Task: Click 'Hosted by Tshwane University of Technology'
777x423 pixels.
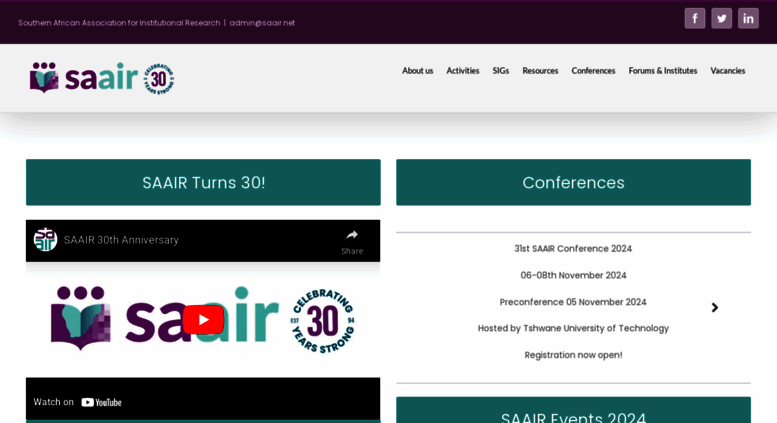Action: (x=573, y=328)
